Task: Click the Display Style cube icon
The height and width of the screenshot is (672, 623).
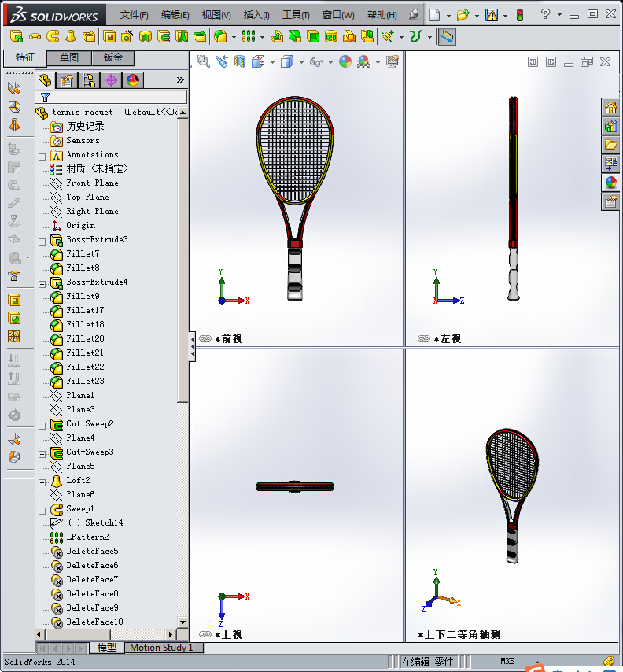Action: point(287,61)
